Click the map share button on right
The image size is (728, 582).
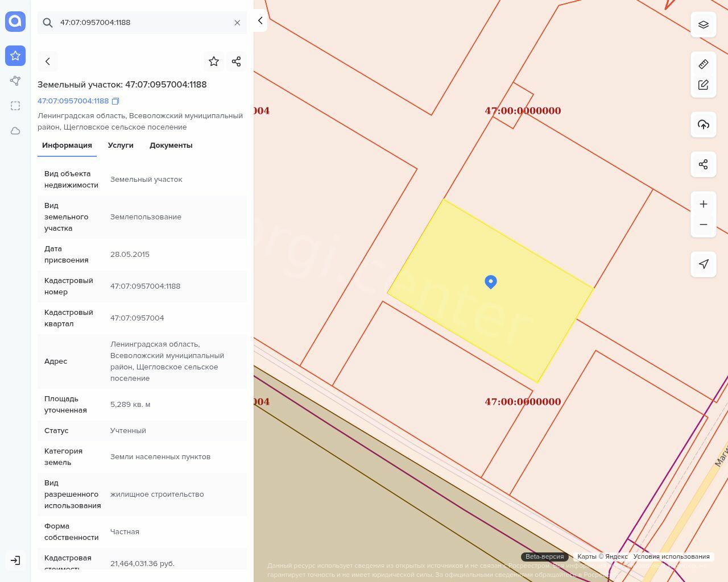pos(704,164)
